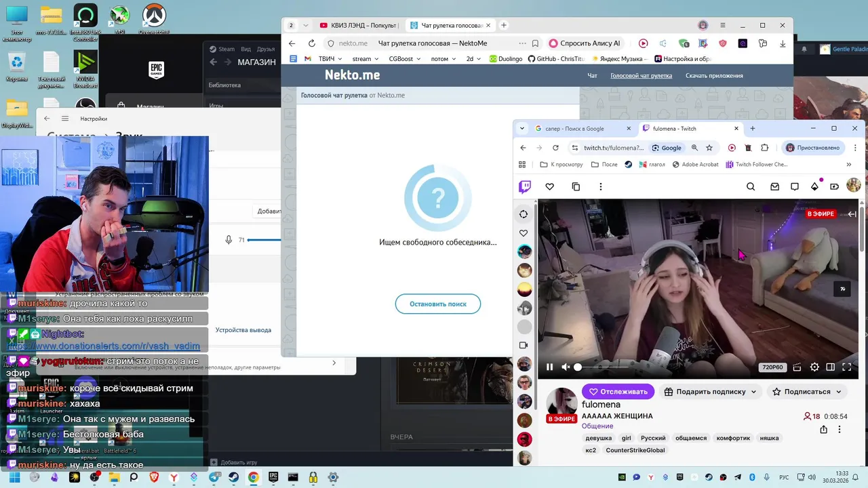Image resolution: width=868 pixels, height=488 pixels.
Task: Open Steam icon on taskbar
Action: click(x=233, y=477)
